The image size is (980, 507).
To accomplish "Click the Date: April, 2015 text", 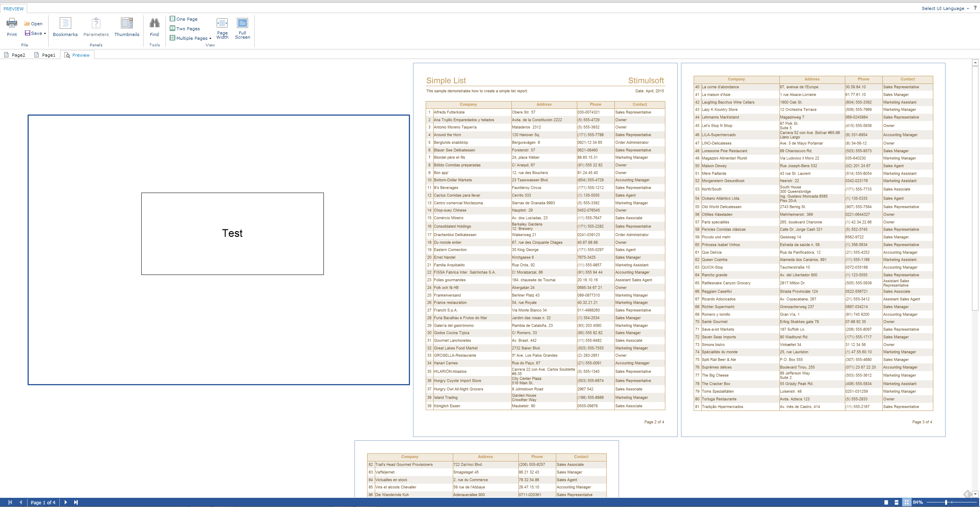I will tap(649, 91).
